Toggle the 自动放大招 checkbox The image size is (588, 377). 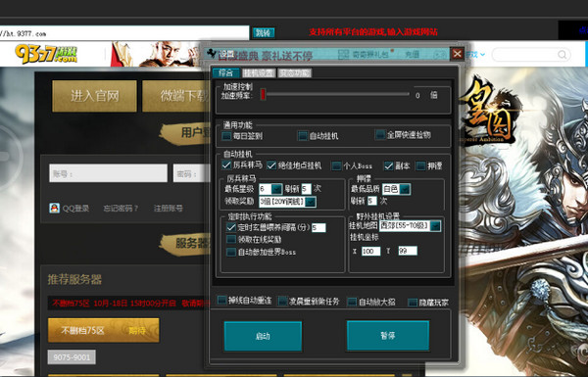click(352, 302)
